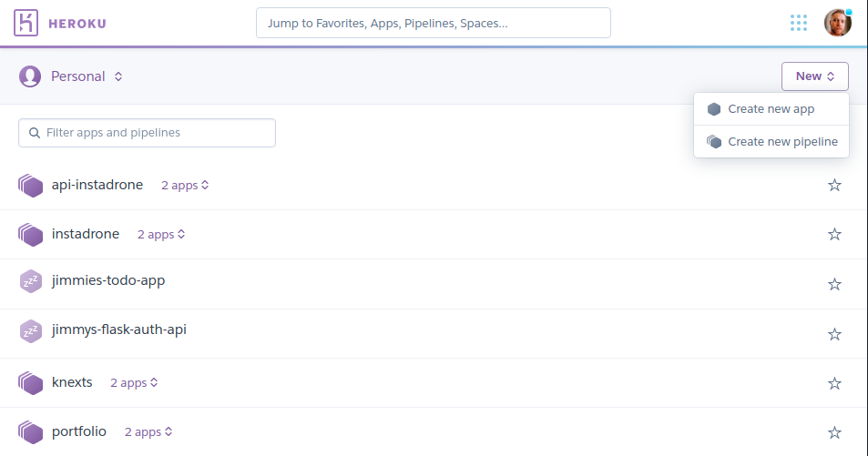Expand the api-instadrone 2 apps list
868x456 pixels.
pos(185,186)
